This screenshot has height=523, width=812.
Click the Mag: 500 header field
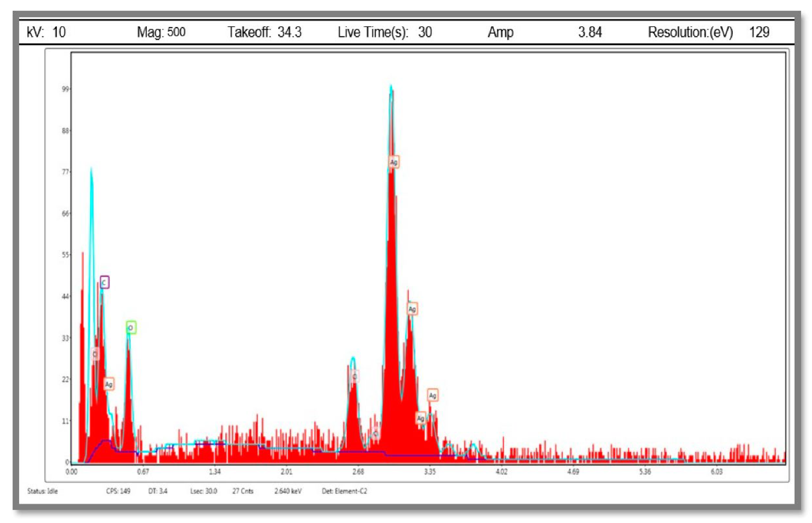(161, 32)
